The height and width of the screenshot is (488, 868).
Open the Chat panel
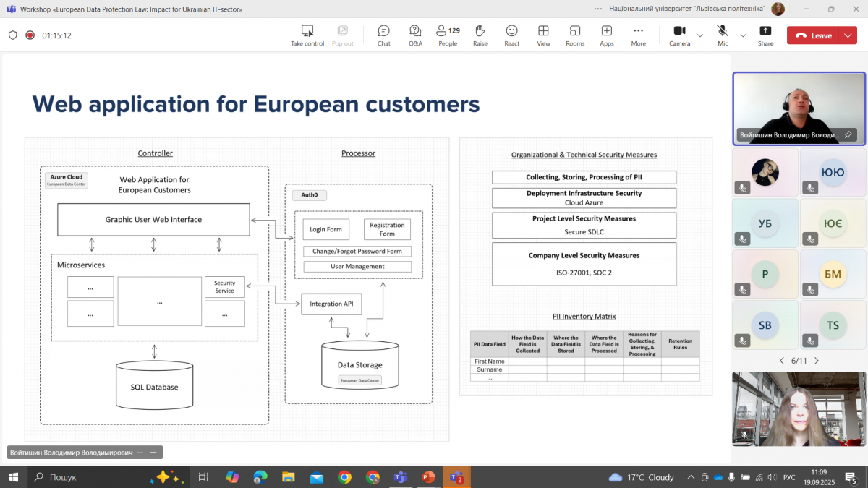[383, 35]
